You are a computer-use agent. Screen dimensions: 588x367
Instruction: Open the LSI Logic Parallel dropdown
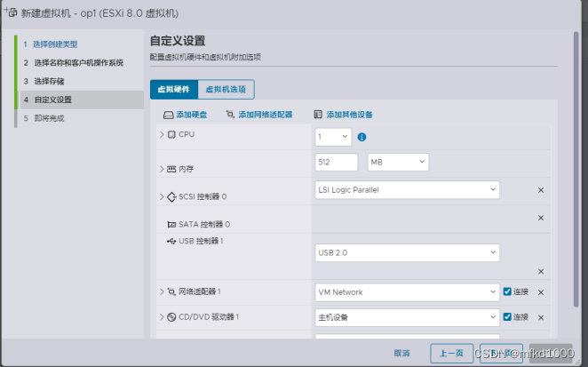point(408,190)
